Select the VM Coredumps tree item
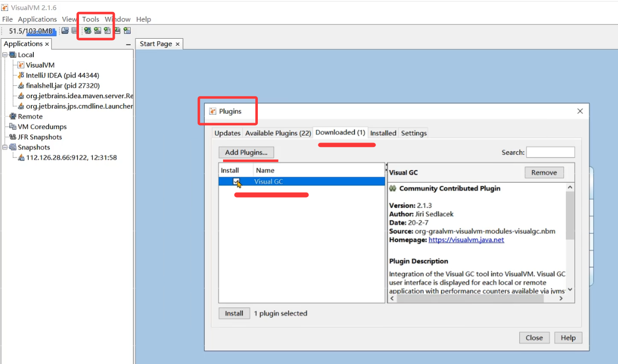 (42, 127)
